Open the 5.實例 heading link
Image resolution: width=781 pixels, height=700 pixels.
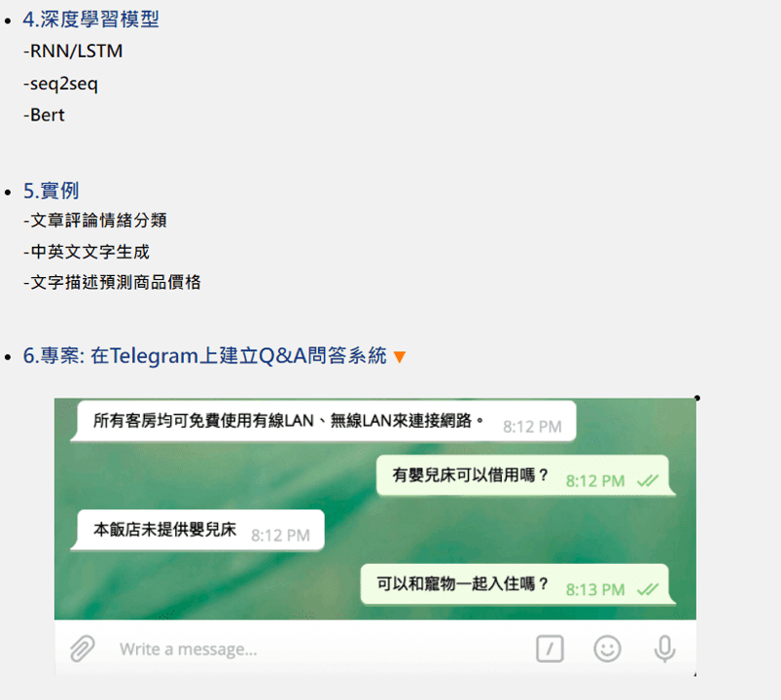click(x=51, y=191)
